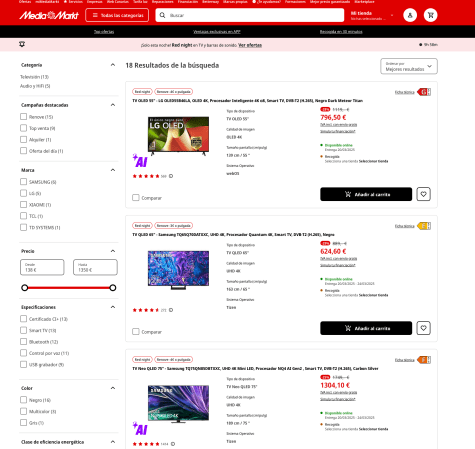Select Audio y HiFi (5) category
This screenshot has height=449, width=475.
35,86
